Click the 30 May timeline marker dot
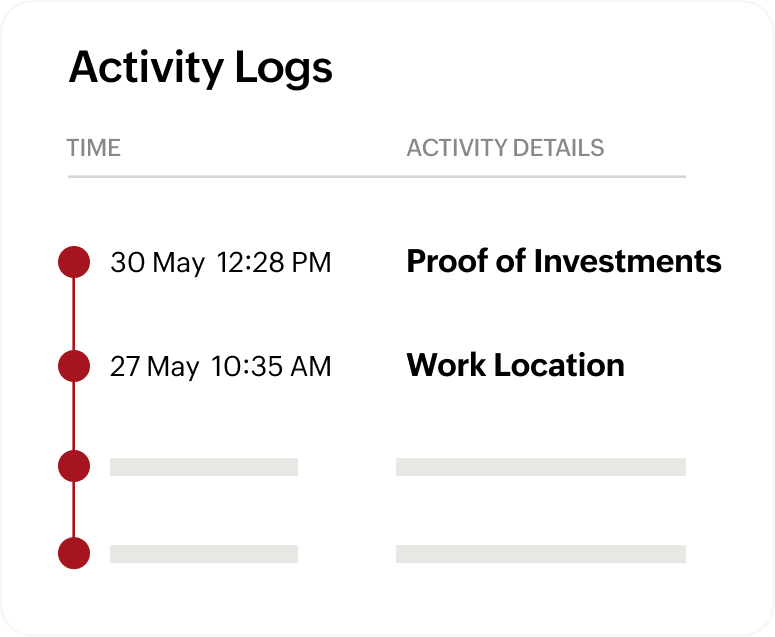This screenshot has height=637, width=775. 74,262
